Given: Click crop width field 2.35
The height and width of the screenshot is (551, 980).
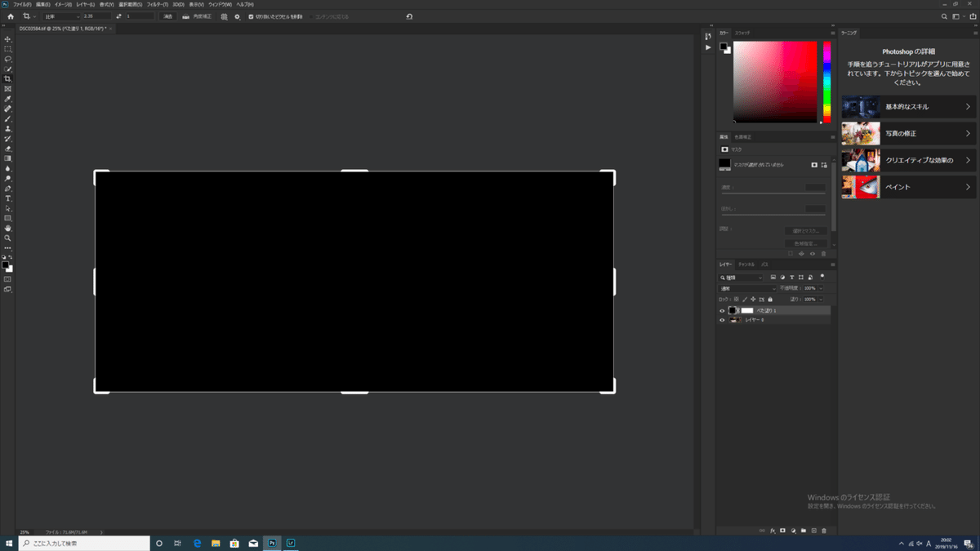Looking at the screenshot, I should click(x=97, y=16).
